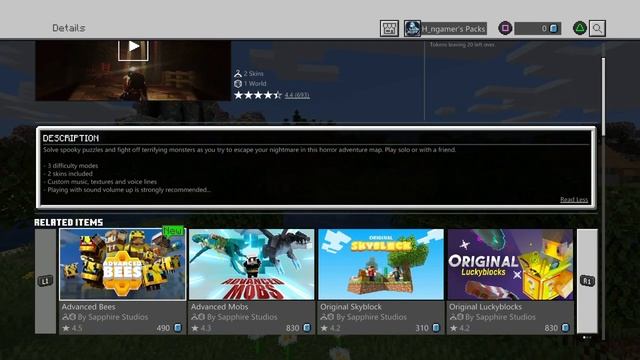Click the 4.2 star rating of Original Skyblock

point(331,328)
